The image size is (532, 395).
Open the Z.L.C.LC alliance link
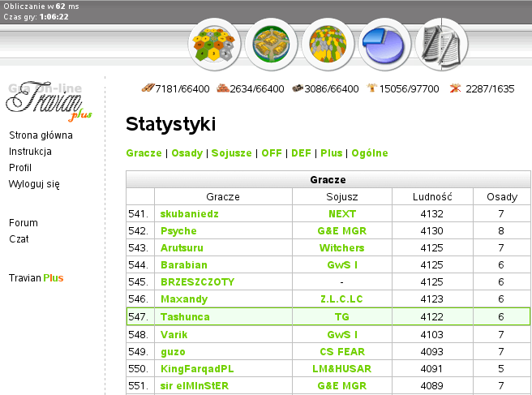pyautogui.click(x=342, y=299)
